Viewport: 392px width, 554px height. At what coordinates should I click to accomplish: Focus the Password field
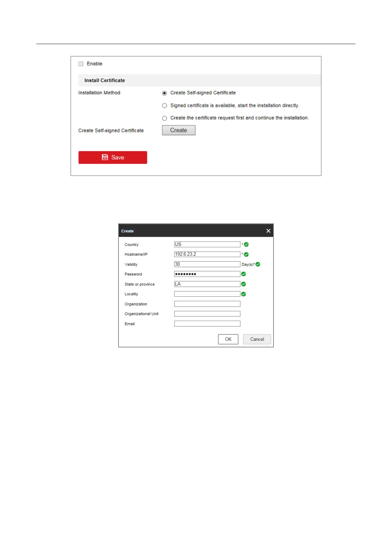point(207,274)
